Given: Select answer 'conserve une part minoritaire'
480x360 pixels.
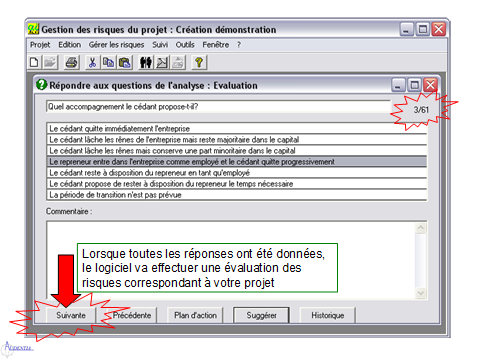Looking at the screenshot, I should 237,151.
